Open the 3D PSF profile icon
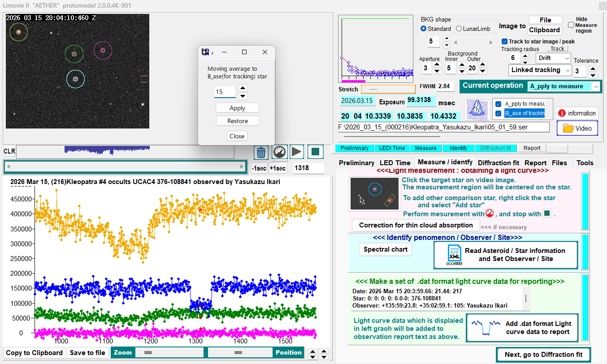 click(x=476, y=110)
